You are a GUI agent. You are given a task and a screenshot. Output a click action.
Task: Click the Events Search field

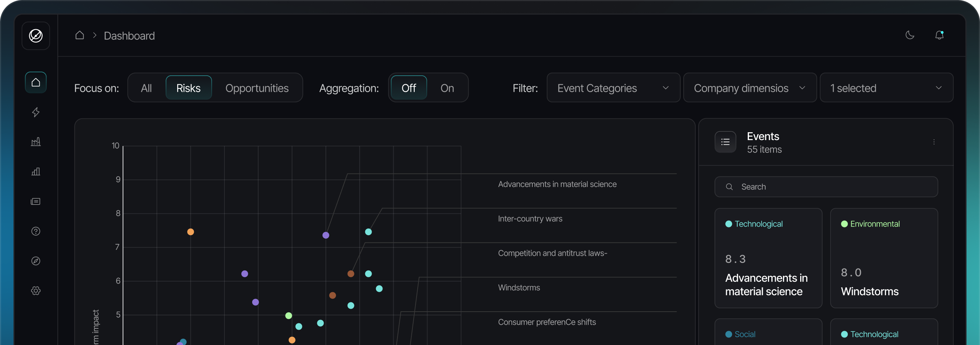click(826, 187)
